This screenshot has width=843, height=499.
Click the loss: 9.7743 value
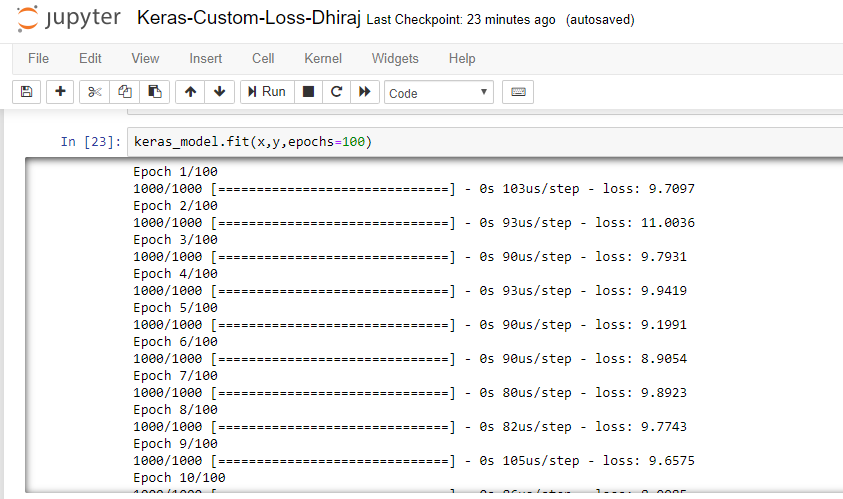641,427
